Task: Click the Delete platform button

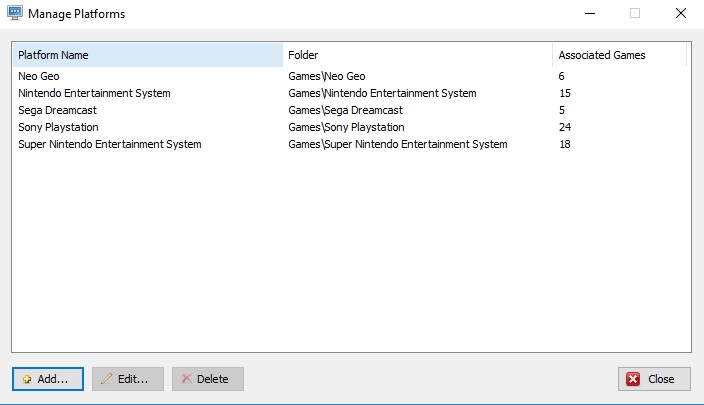Action: [x=208, y=379]
